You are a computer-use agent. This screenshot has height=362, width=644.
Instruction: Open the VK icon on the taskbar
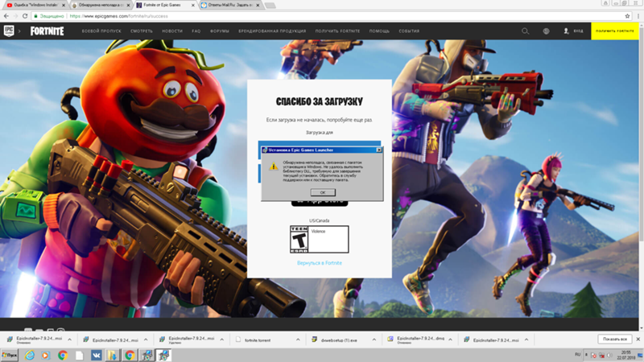point(96,355)
